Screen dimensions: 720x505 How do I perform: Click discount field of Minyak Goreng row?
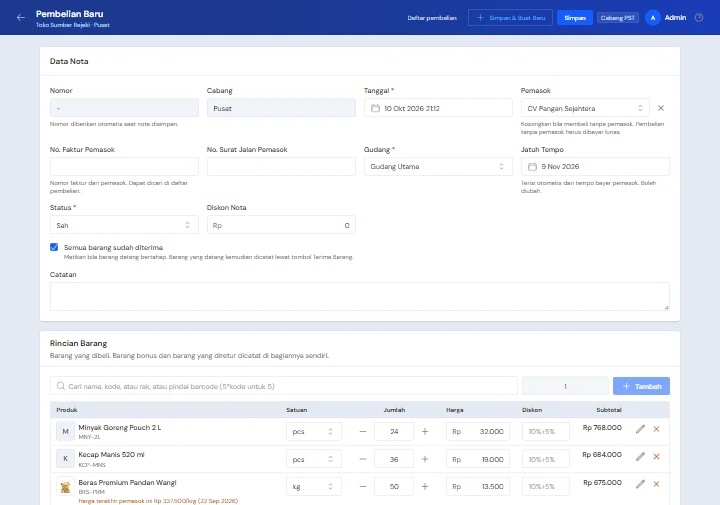click(546, 432)
